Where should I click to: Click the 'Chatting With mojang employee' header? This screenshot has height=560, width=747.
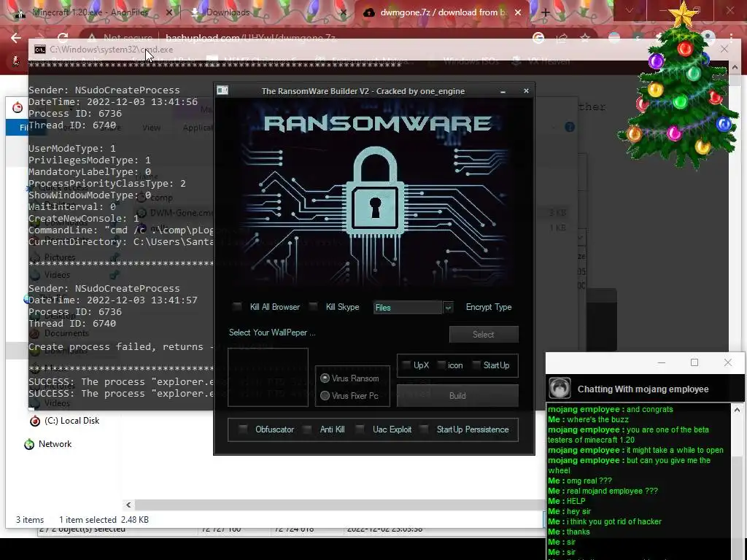coord(643,389)
